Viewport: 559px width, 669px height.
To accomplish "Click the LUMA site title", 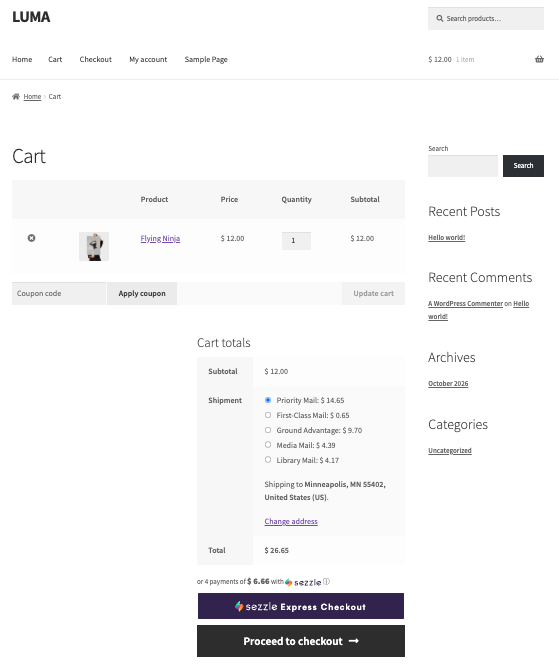I will (31, 17).
